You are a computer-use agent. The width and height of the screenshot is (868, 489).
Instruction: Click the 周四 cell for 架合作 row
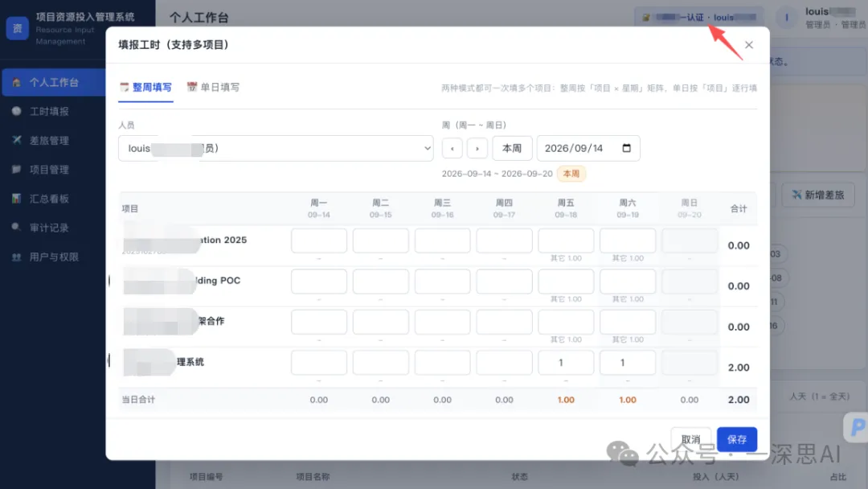(x=504, y=322)
